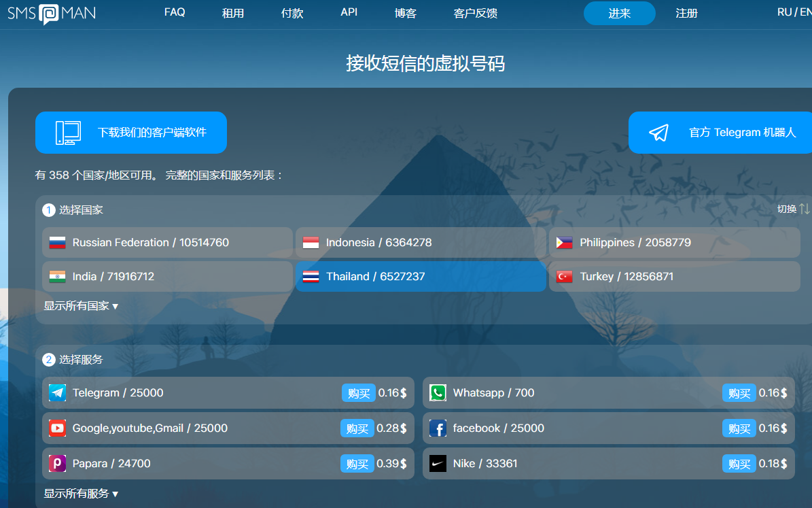Image resolution: width=812 pixels, height=508 pixels.
Task: Click 购买 button for Telegram
Action: click(358, 393)
